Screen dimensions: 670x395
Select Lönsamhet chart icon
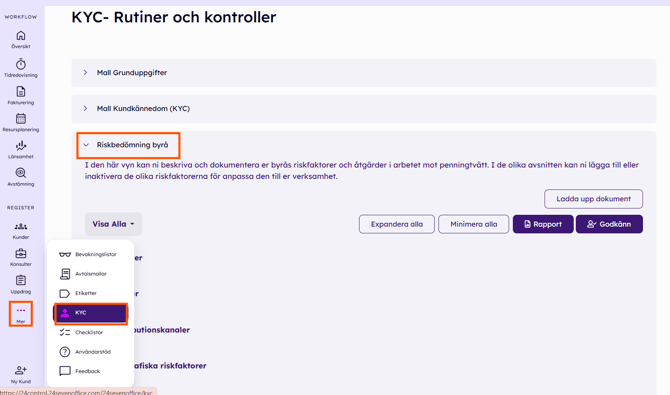pos(21,146)
